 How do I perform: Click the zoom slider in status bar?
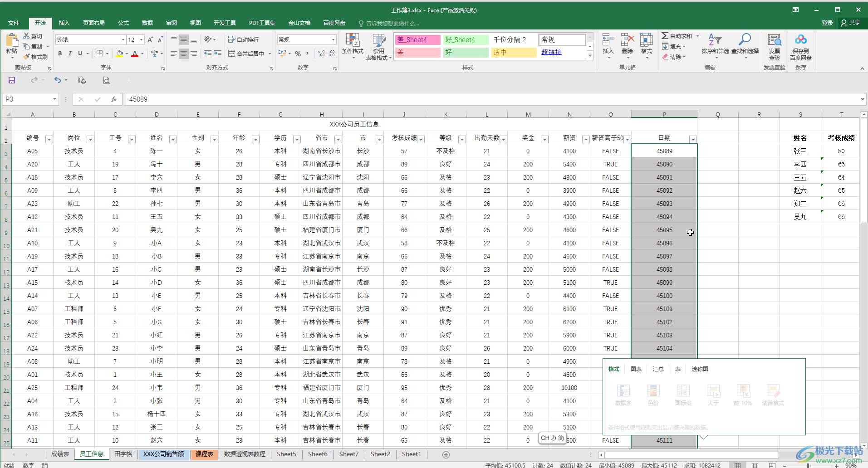click(x=808, y=465)
